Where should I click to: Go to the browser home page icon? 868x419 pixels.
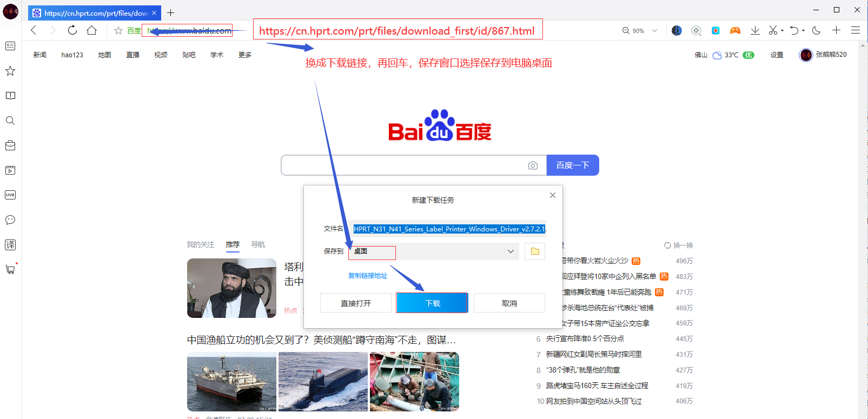[x=92, y=30]
